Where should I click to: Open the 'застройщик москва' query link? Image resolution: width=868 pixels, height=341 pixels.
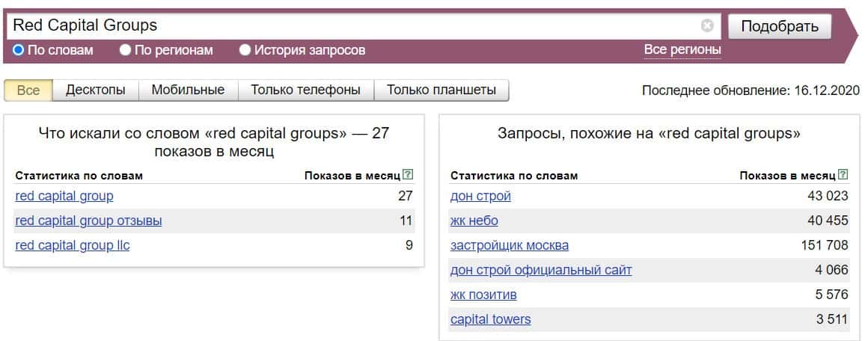pyautogui.click(x=510, y=245)
